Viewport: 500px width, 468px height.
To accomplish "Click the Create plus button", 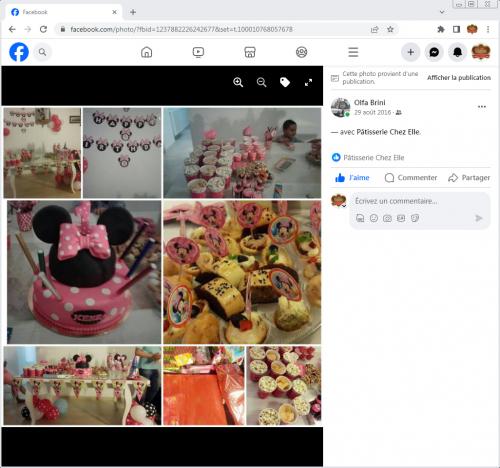I will pyautogui.click(x=410, y=52).
